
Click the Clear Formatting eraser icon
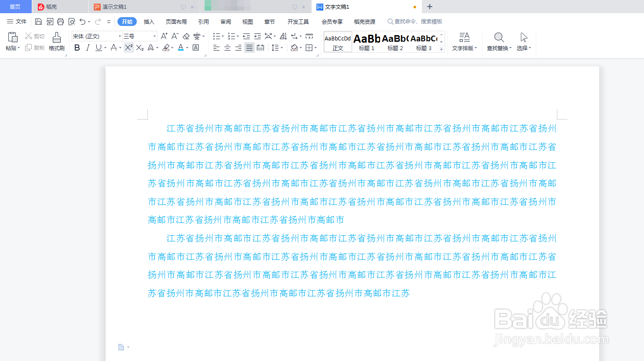186,36
